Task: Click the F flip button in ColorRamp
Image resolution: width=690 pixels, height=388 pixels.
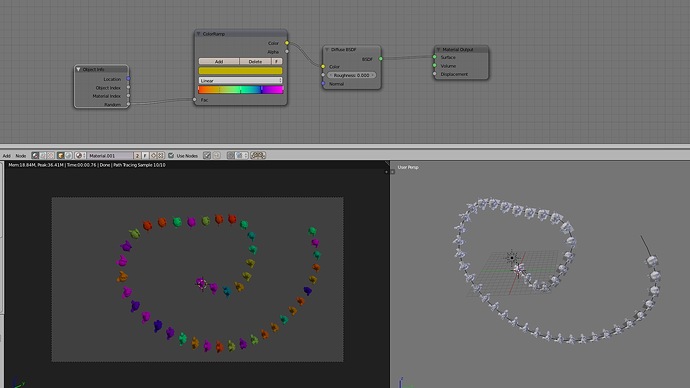Action: click(277, 62)
